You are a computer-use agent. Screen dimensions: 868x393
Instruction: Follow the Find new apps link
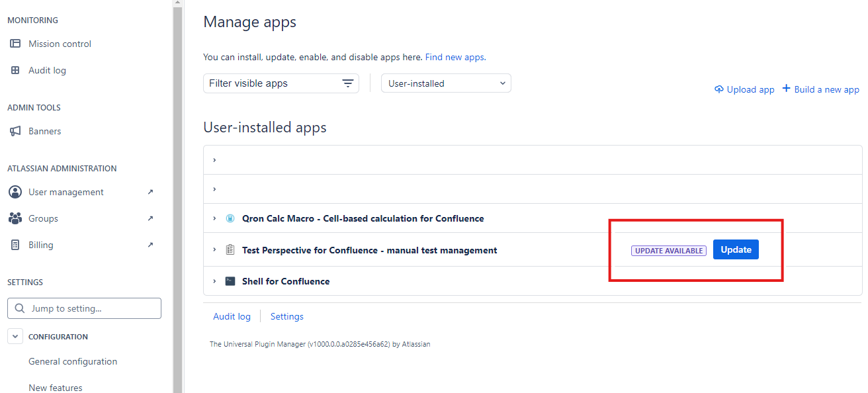pyautogui.click(x=455, y=58)
